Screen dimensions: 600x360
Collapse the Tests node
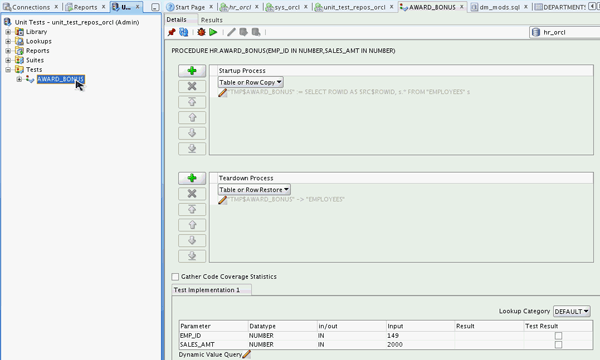tap(8, 70)
